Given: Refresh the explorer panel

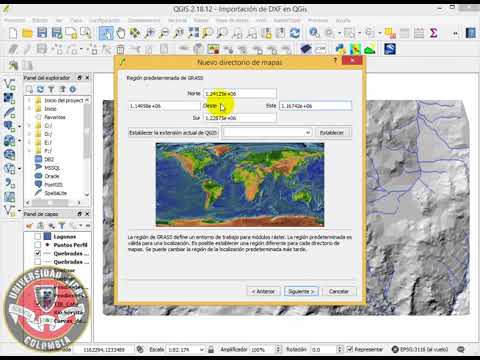Looking at the screenshot, I should (40, 89).
